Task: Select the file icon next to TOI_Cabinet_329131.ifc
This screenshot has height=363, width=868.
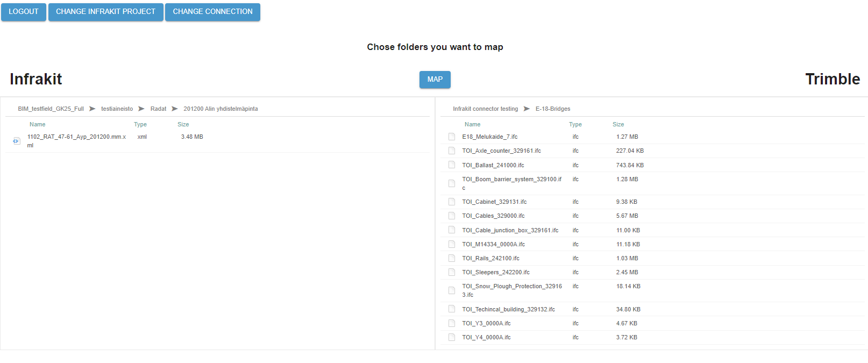Action: click(452, 202)
